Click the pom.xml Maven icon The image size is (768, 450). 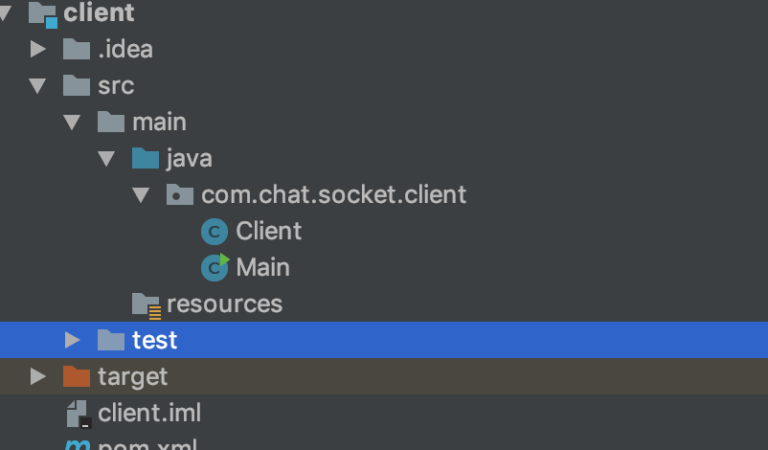coord(77,445)
